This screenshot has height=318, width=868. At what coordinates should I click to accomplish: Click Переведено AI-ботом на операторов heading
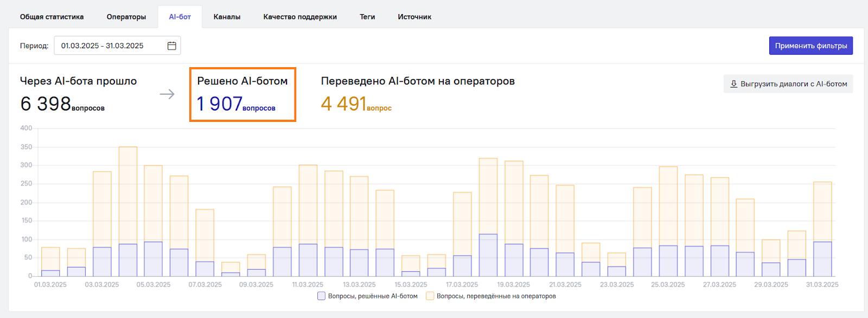418,81
